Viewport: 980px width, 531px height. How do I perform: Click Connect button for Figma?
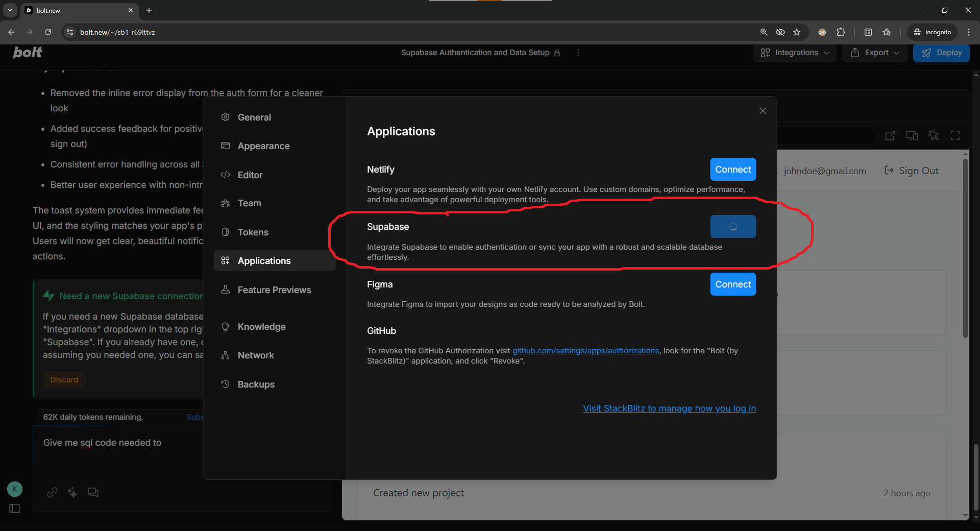(733, 284)
